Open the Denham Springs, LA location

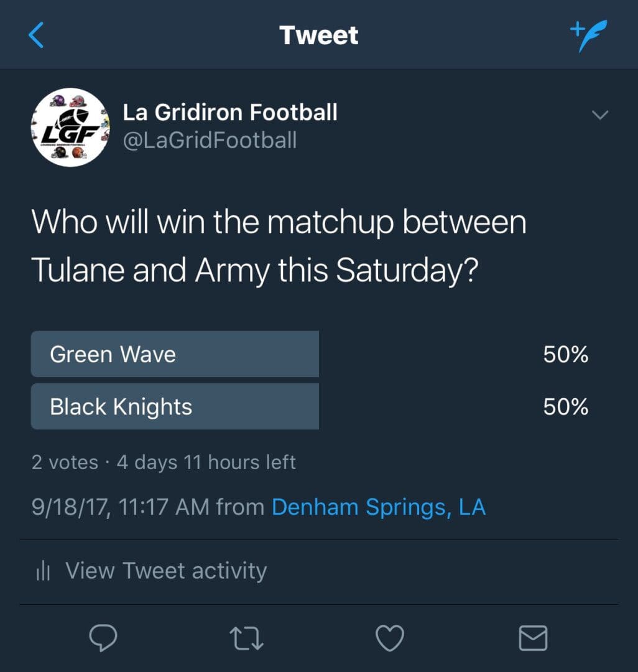pyautogui.click(x=379, y=507)
